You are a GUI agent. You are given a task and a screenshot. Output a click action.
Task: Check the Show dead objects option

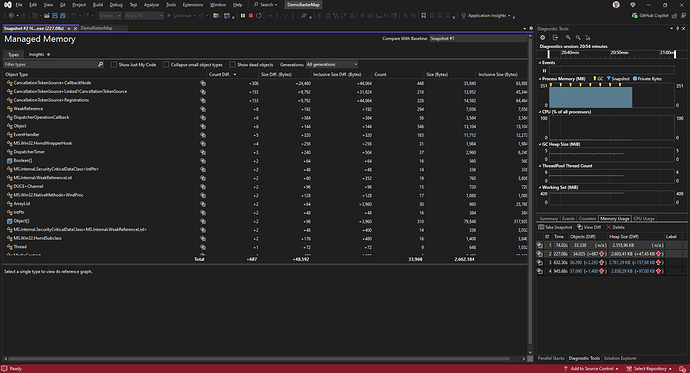click(x=232, y=65)
